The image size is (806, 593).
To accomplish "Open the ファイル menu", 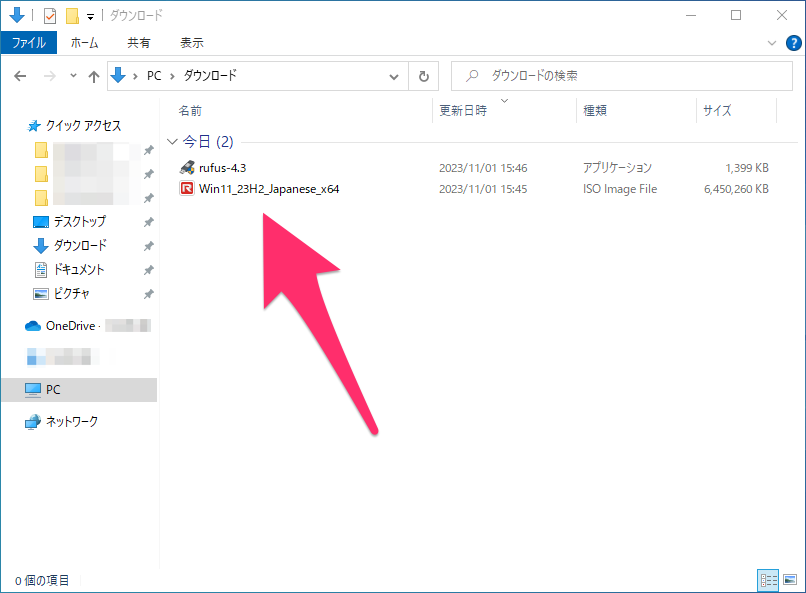I will point(31,43).
